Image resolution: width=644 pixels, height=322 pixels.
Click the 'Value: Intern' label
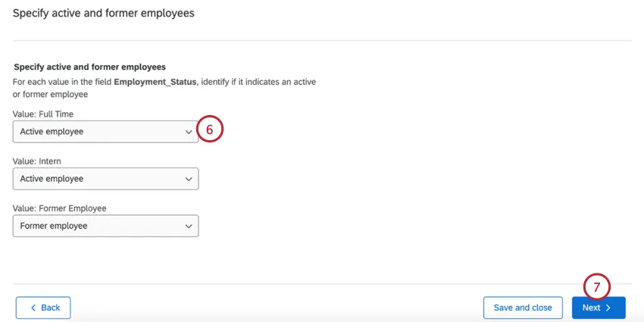pyautogui.click(x=37, y=161)
